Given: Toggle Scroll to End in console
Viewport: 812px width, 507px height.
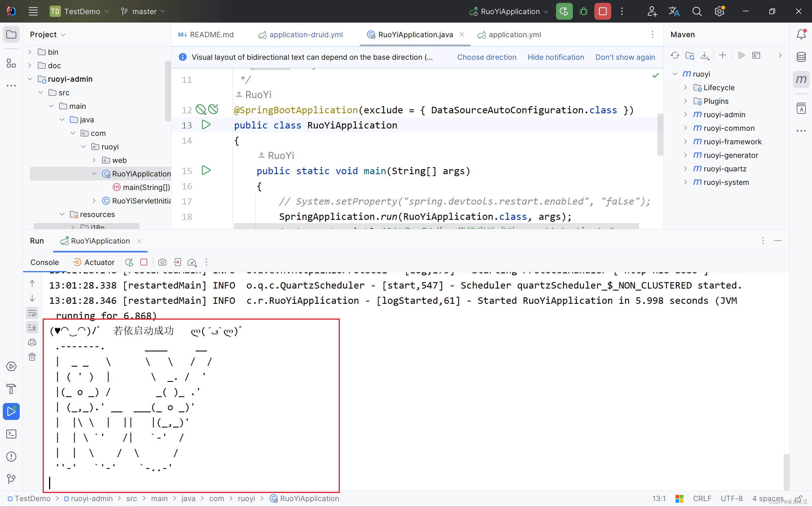Looking at the screenshot, I should coord(32,327).
